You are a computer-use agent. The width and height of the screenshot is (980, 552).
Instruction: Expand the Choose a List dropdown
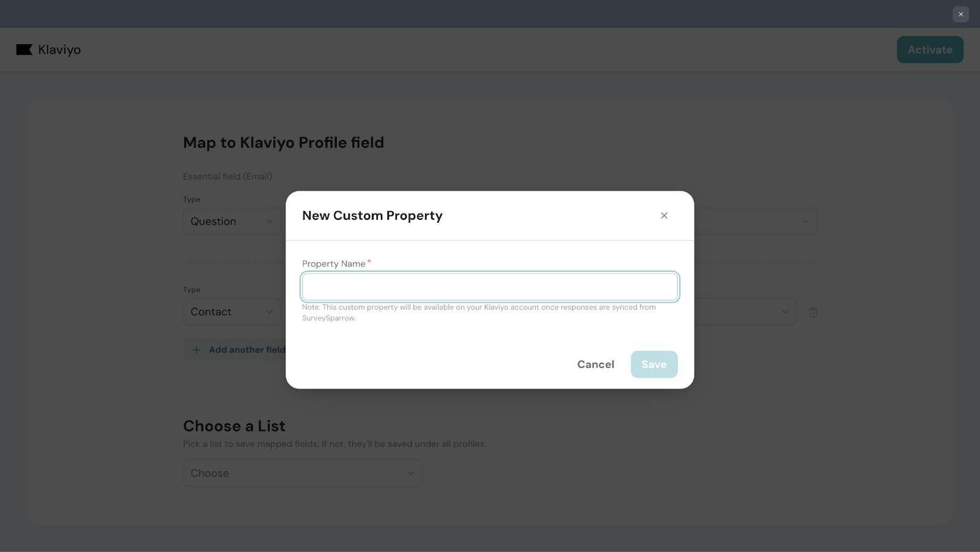tap(302, 473)
